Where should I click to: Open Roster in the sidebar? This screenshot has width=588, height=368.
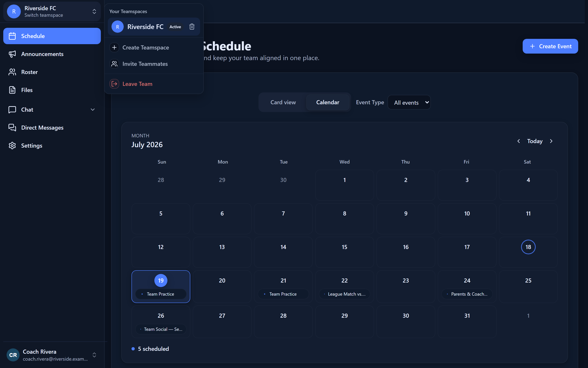point(52,72)
